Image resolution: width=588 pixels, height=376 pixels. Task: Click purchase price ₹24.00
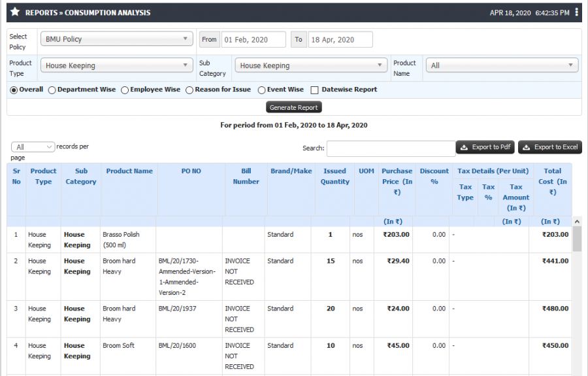click(399, 309)
